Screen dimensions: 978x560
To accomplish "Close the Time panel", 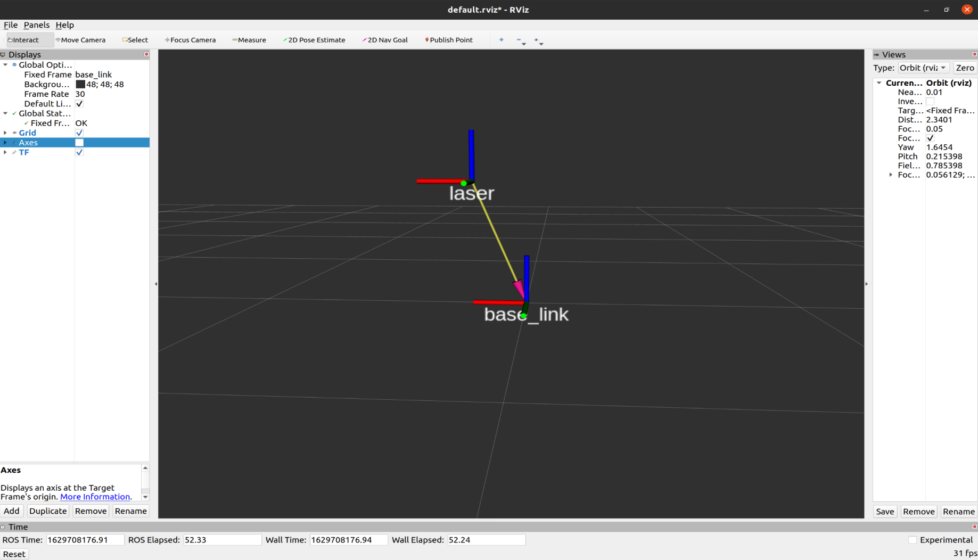I will click(974, 526).
